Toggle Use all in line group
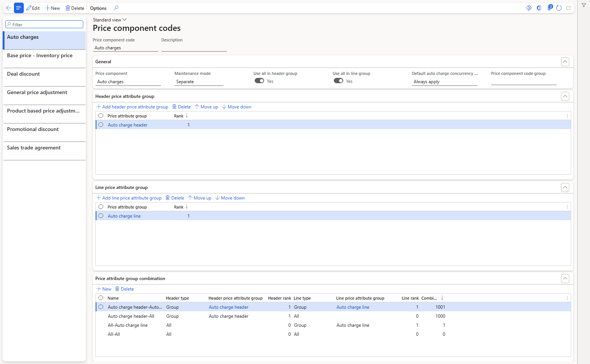This screenshot has width=590, height=364. pos(338,81)
